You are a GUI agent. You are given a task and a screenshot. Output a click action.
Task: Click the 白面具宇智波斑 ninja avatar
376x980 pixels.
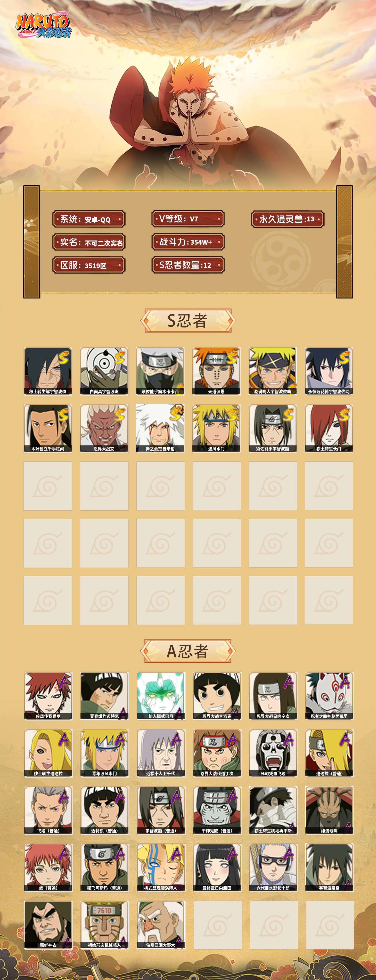(104, 371)
